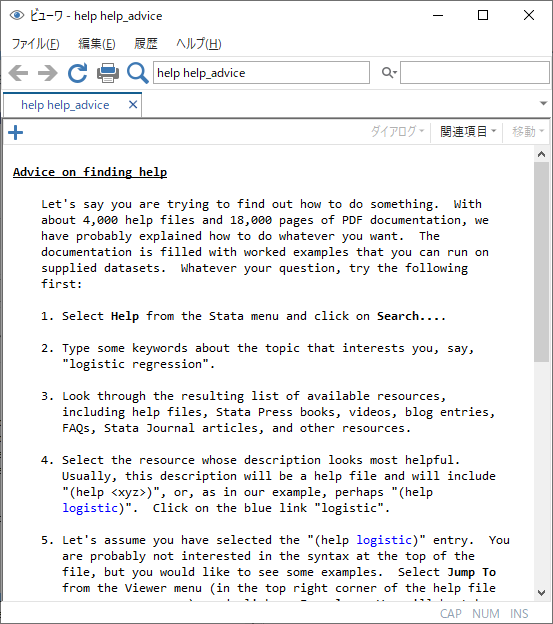Follow the logistic link in step 4
Viewport: 553px width, 624px height.
(x=90, y=508)
